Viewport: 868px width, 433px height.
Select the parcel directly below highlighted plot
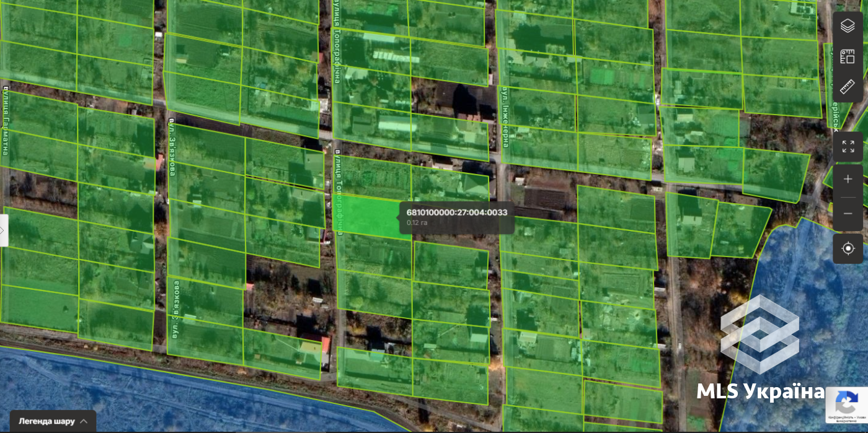point(374,255)
